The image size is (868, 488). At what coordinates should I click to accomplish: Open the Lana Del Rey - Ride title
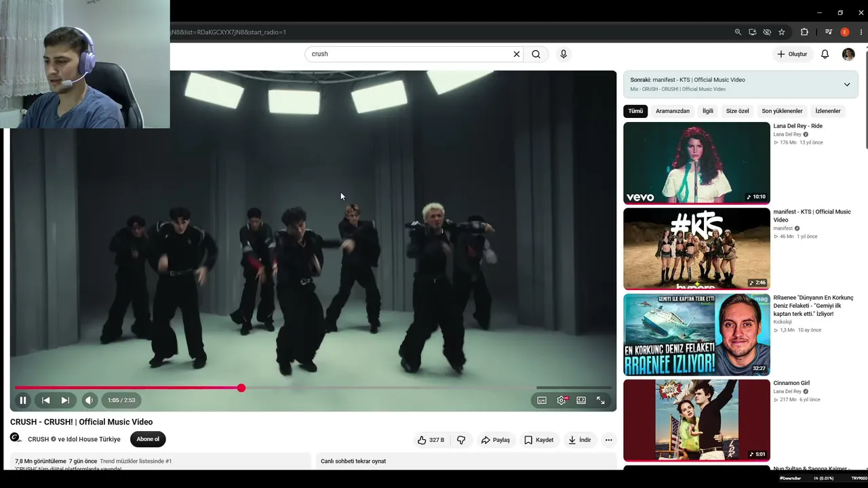(x=797, y=126)
